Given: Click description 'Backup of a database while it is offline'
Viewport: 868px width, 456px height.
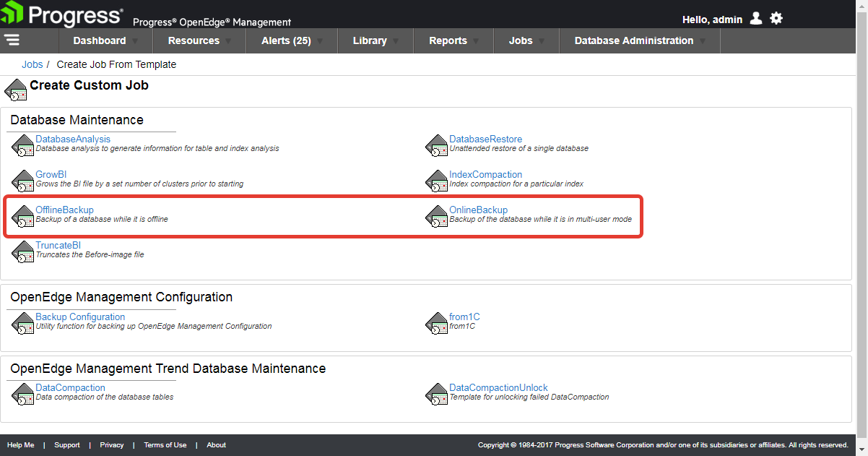Looking at the screenshot, I should click(102, 219).
